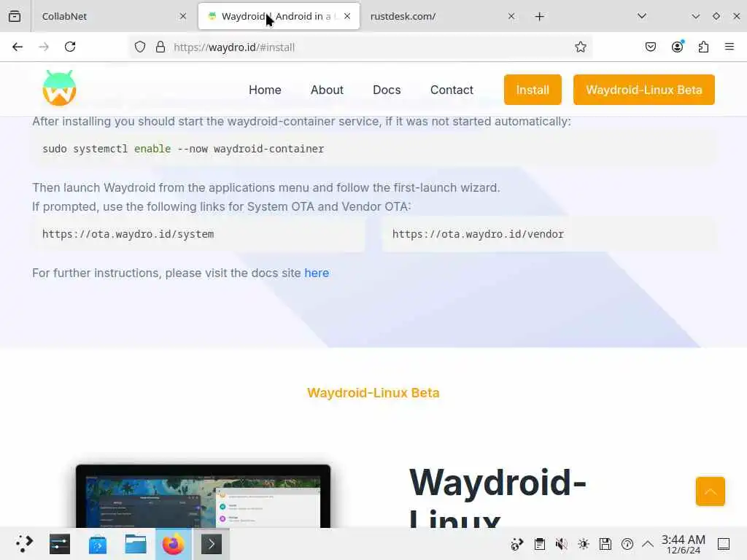Open tracking protection shield icon
747x560 pixels.
coord(139,47)
